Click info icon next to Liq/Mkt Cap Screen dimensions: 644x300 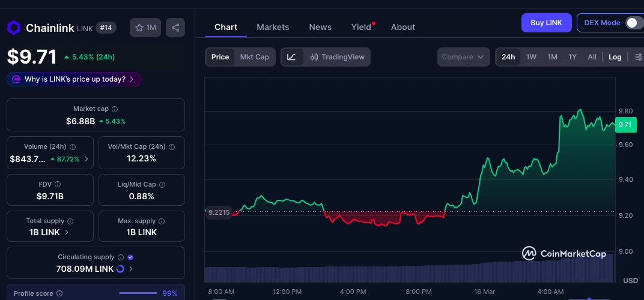(162, 185)
